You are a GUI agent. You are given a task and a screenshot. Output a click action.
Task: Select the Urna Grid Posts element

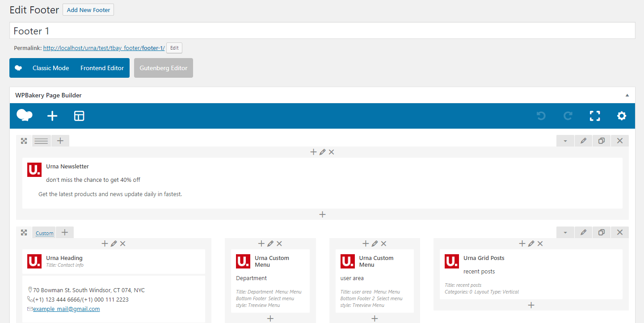pyautogui.click(x=531, y=274)
